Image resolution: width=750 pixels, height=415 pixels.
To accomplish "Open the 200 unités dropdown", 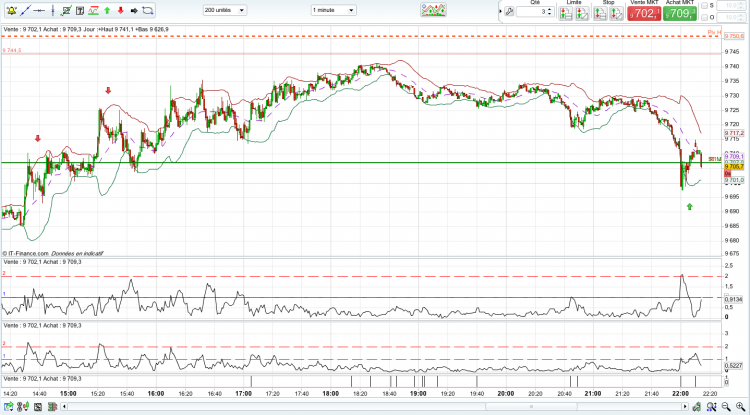I will pos(225,10).
